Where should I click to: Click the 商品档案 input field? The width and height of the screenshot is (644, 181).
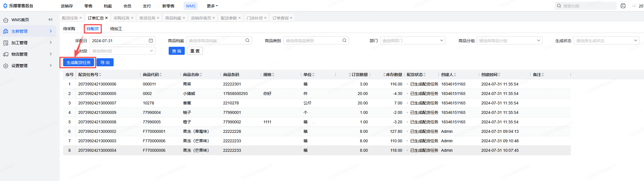[x=219, y=41]
